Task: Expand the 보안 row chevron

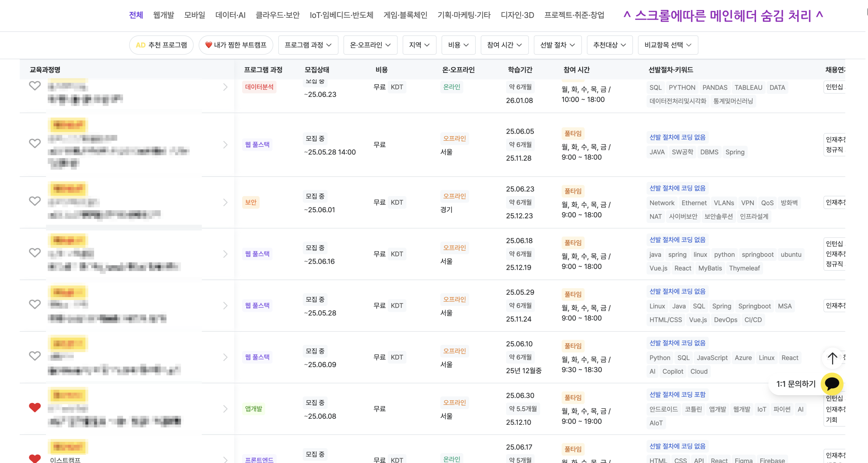Action: 225,202
